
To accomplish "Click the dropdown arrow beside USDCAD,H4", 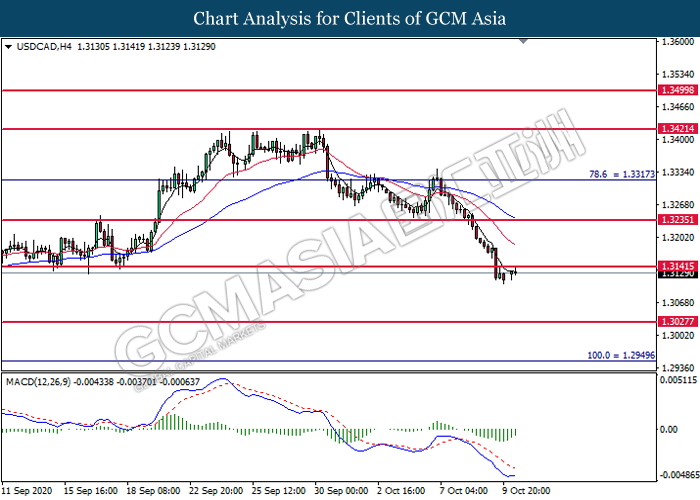I will (x=8, y=47).
